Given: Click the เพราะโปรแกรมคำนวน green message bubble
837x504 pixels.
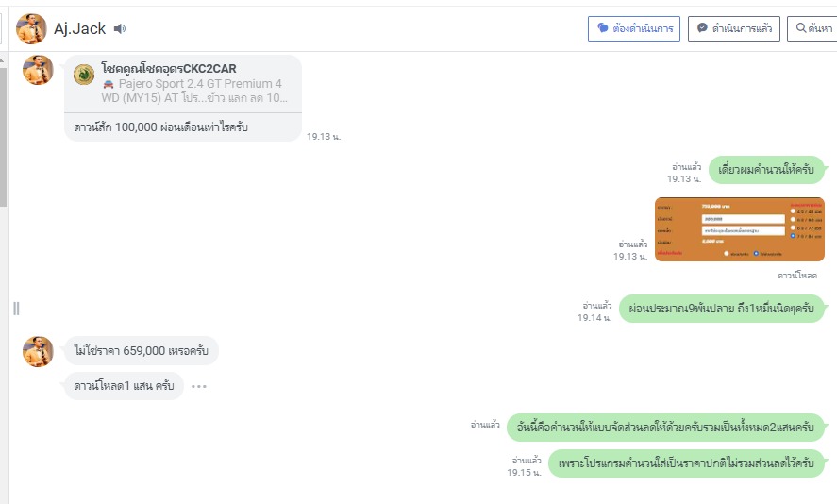Looking at the screenshot, I should (x=686, y=463).
